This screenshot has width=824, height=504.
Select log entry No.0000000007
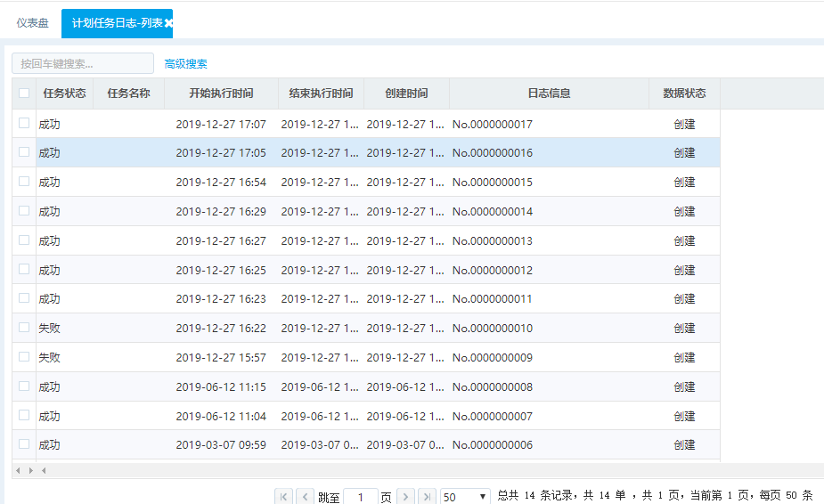tap(493, 417)
